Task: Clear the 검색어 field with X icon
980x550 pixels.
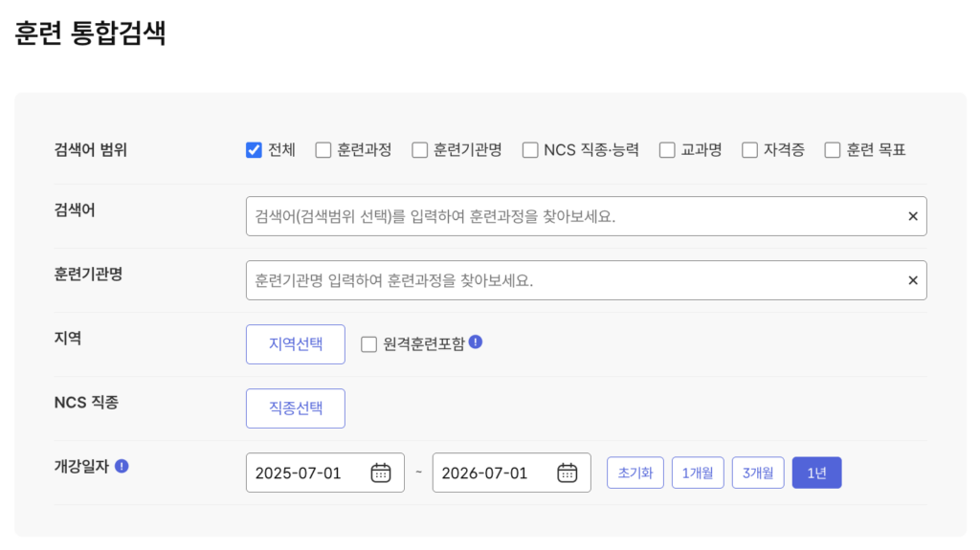Action: tap(912, 216)
